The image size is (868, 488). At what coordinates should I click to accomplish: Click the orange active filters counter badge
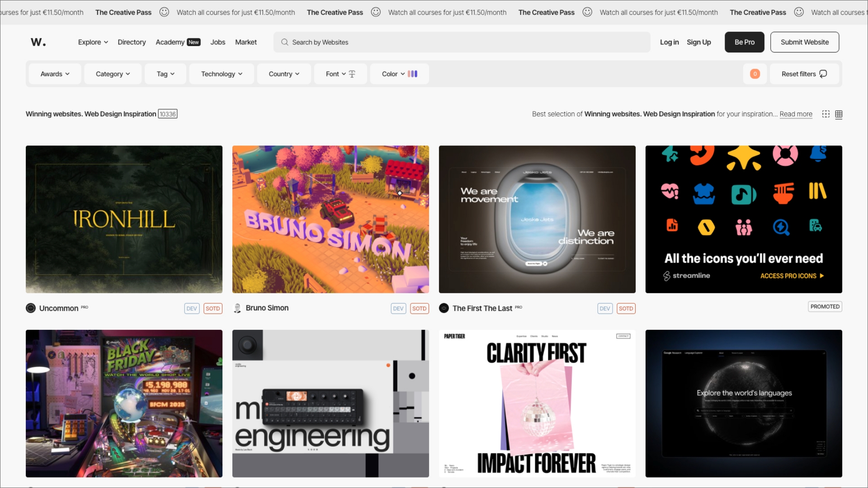(x=755, y=74)
